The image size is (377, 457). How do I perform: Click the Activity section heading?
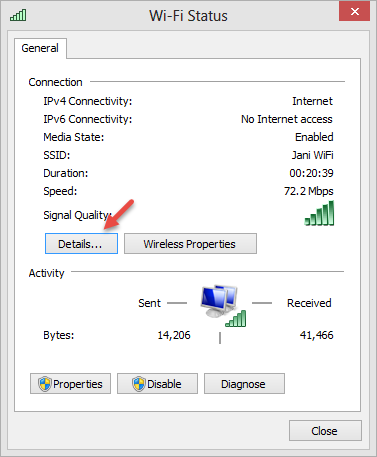(46, 273)
